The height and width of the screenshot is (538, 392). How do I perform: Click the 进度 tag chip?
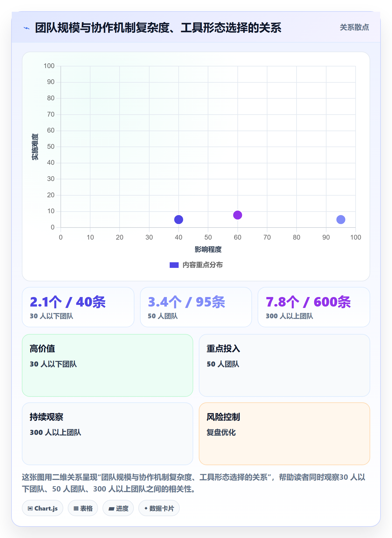(118, 508)
